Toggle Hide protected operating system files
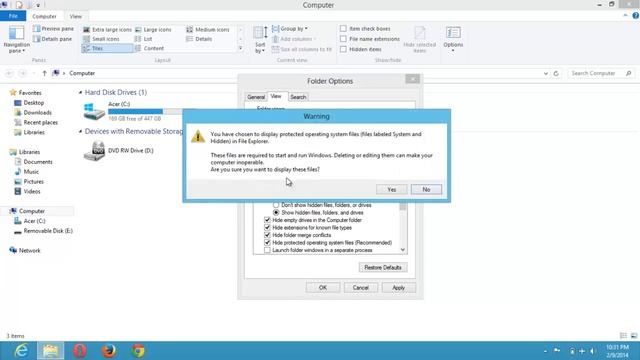Image resolution: width=640 pixels, height=360 pixels. click(x=267, y=242)
